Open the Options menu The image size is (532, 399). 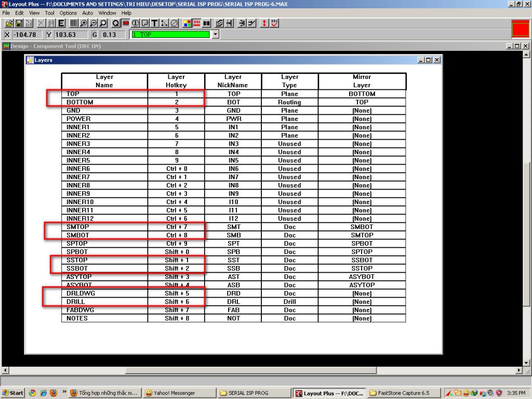pyautogui.click(x=68, y=13)
